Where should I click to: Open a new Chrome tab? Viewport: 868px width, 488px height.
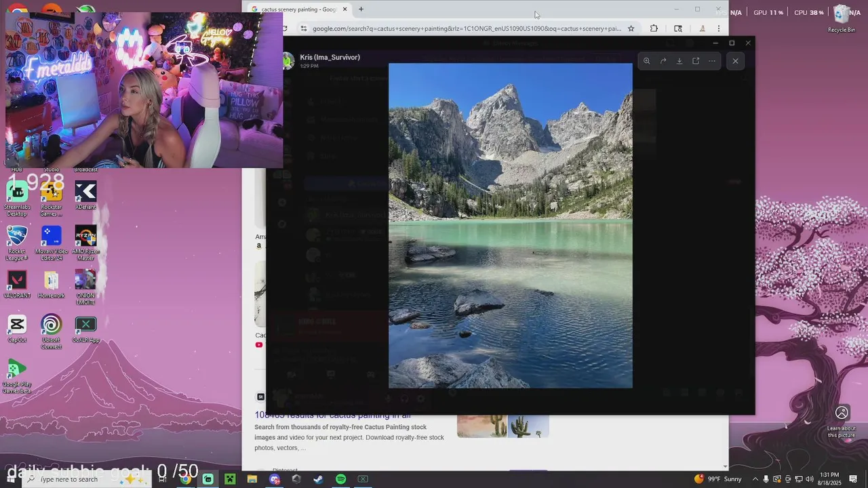[x=361, y=9]
